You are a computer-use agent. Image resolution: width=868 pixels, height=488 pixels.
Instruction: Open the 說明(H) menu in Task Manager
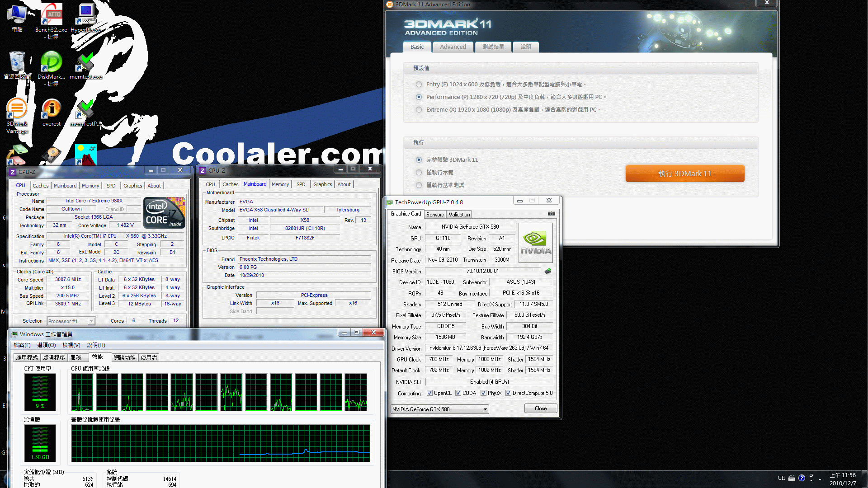96,345
